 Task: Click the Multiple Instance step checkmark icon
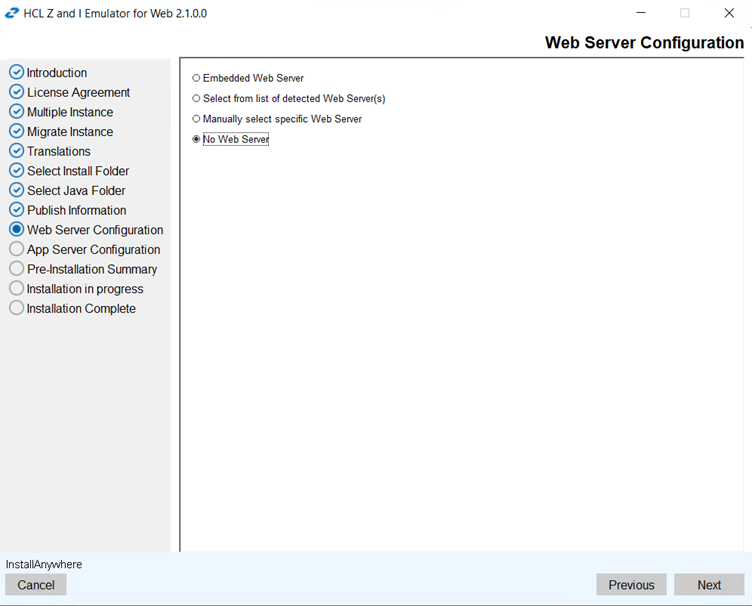click(x=16, y=111)
